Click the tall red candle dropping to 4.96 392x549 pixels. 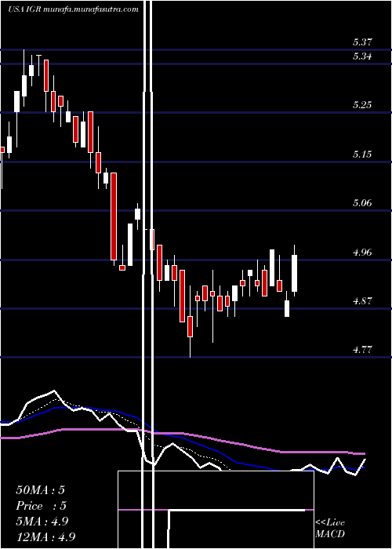click(114, 217)
